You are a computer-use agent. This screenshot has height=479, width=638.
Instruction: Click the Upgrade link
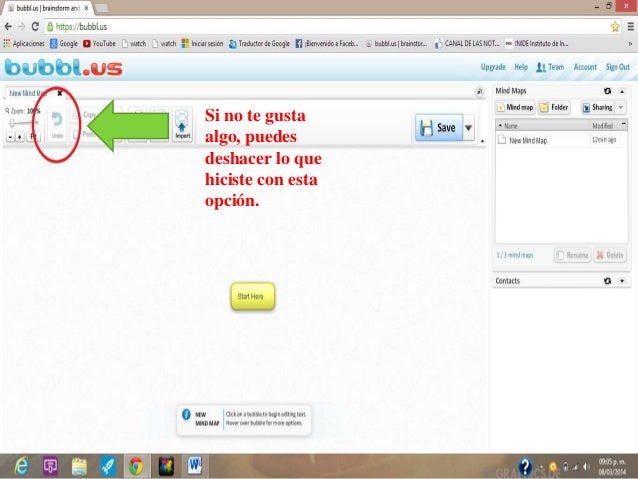point(493,67)
